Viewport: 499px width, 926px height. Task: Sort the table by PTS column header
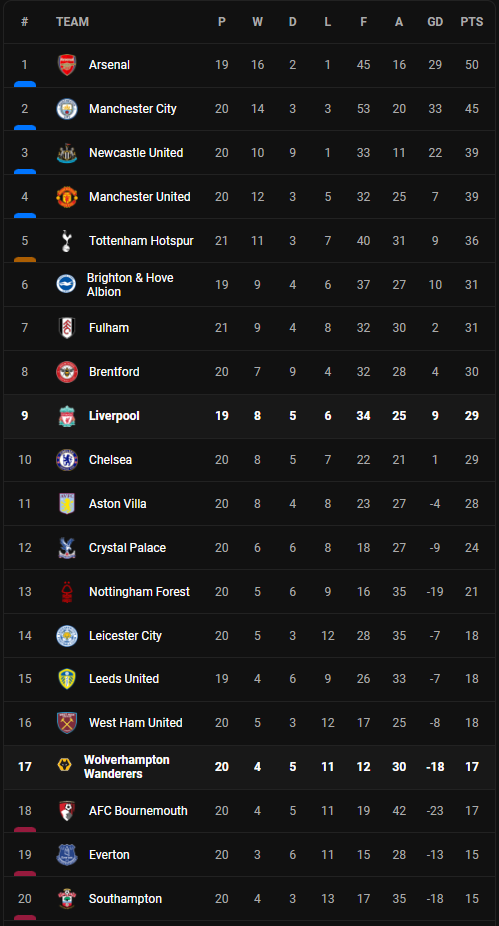tap(472, 22)
